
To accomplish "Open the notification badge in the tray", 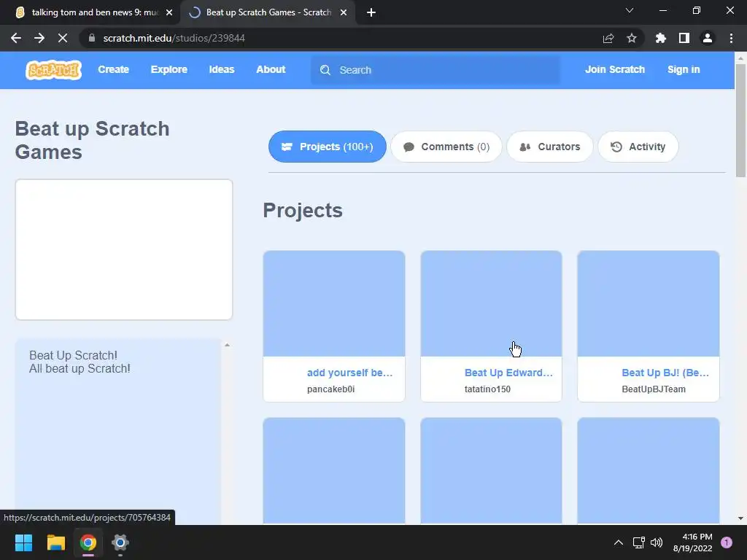I will tap(727, 542).
